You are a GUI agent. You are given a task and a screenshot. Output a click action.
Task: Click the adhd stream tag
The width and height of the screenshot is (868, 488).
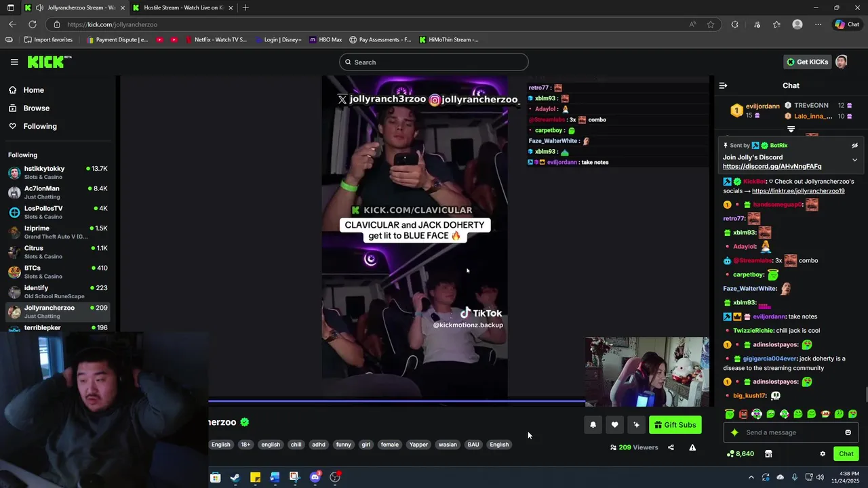coord(319,445)
